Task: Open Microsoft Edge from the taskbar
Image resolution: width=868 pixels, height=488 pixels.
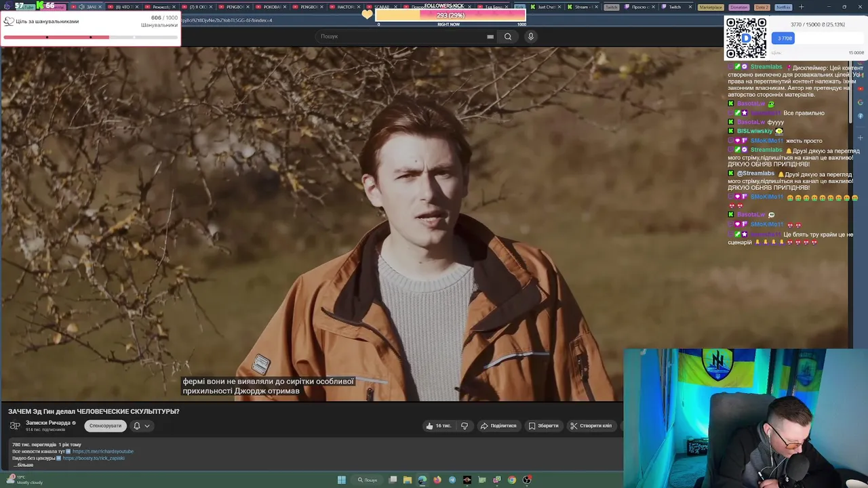Action: tap(422, 480)
